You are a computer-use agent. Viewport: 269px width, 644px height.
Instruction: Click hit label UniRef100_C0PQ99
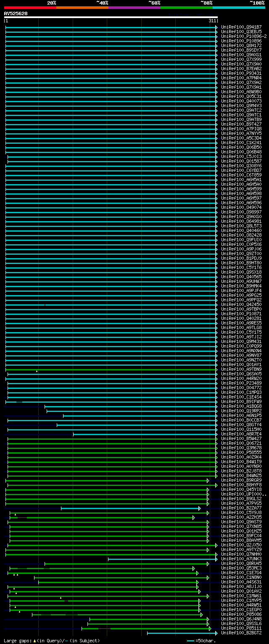point(241,346)
